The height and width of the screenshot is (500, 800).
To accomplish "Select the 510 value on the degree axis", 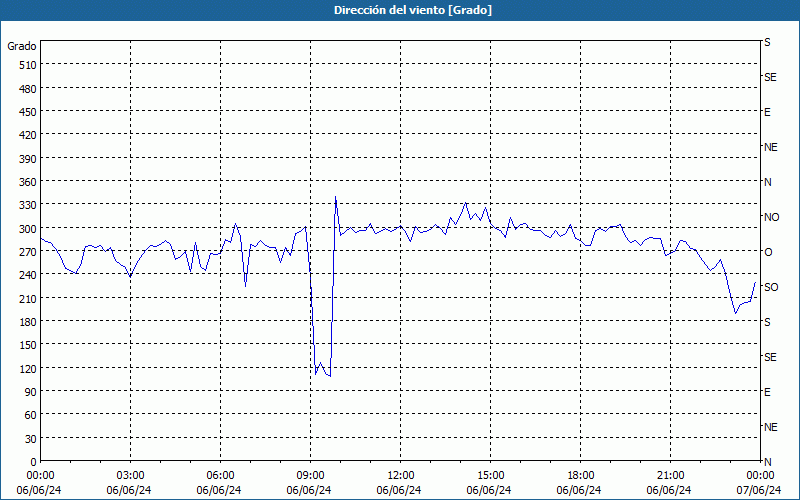I will (28, 65).
